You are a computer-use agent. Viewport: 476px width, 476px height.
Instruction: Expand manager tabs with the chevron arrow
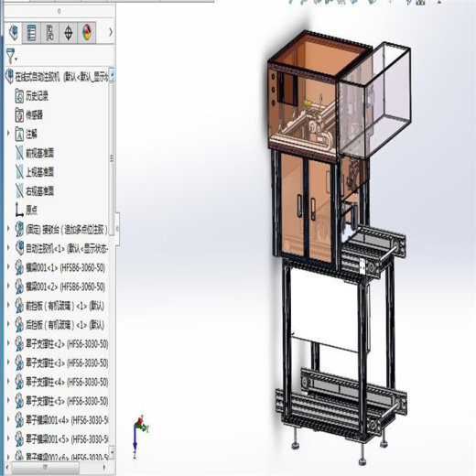click(x=111, y=32)
